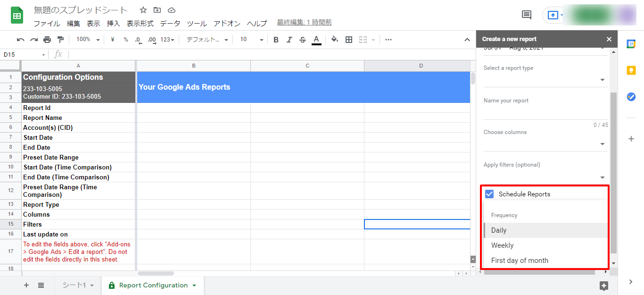Open the ファイル menu
This screenshot has height=295, width=644.
point(47,23)
